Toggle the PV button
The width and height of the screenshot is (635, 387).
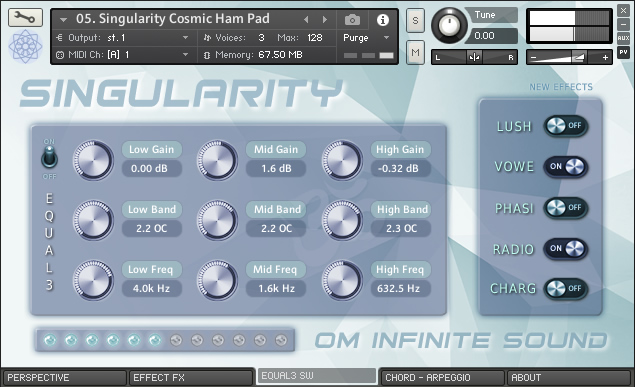tap(623, 52)
